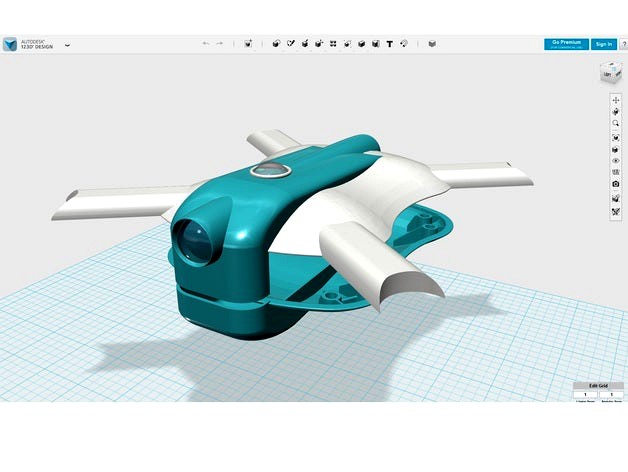The width and height of the screenshot is (628, 472).
Task: Take a screenshot with the camera icon
Action: tap(616, 184)
